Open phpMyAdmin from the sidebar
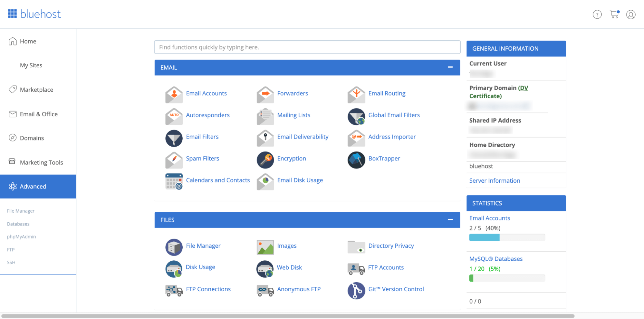Screen dimensions: 644x319 tap(21, 237)
